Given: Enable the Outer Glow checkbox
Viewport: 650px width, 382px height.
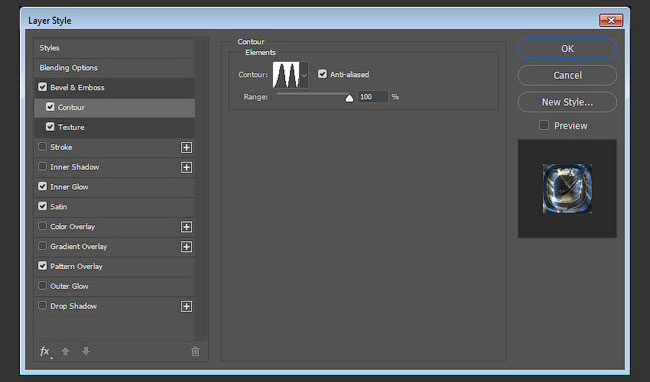Looking at the screenshot, I should coord(42,285).
